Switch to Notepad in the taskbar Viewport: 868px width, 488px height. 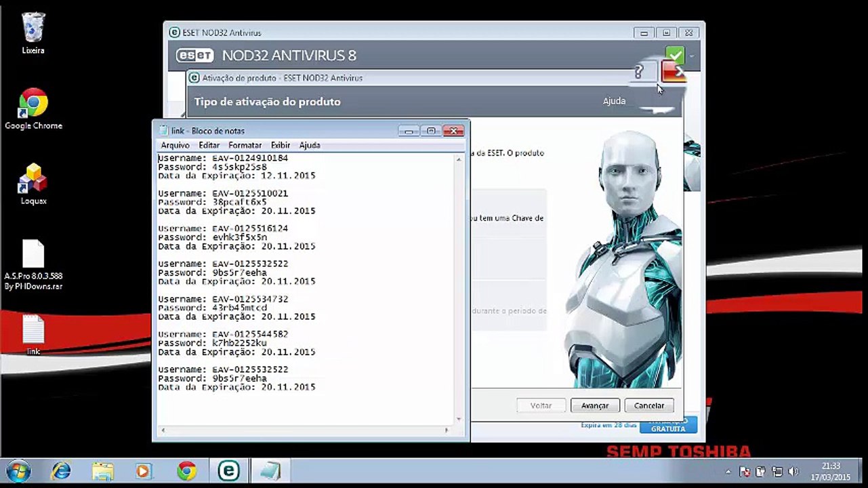270,471
